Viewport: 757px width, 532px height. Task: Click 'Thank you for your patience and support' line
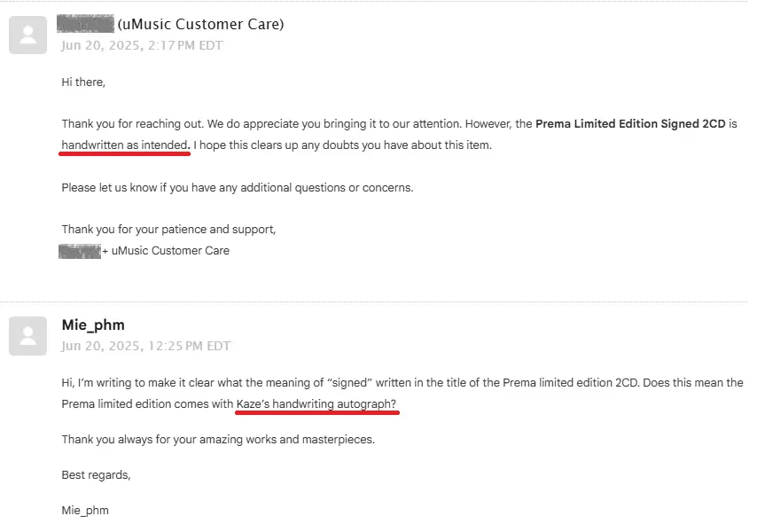(x=168, y=230)
